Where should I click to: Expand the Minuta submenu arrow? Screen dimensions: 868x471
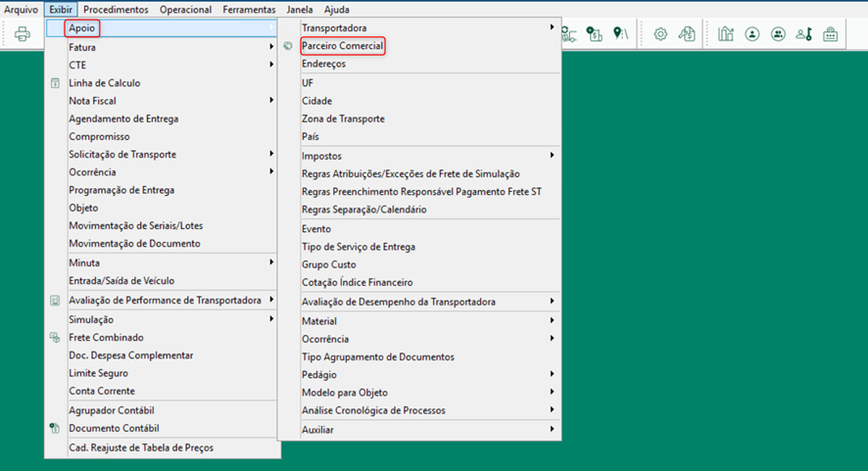pos(271,262)
